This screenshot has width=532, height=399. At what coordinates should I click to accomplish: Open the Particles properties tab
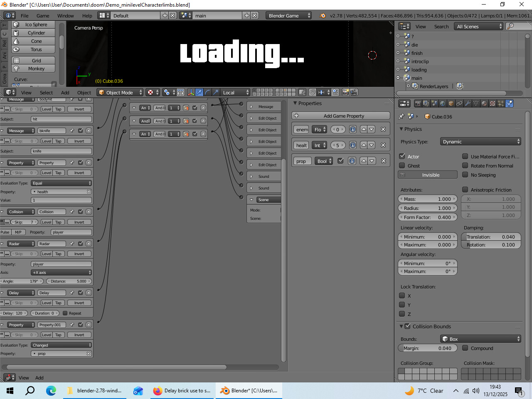[x=501, y=103]
